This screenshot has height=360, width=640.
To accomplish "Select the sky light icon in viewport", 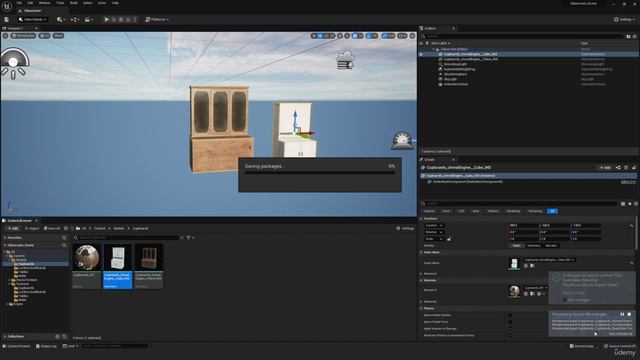I will pyautogui.click(x=14, y=63).
